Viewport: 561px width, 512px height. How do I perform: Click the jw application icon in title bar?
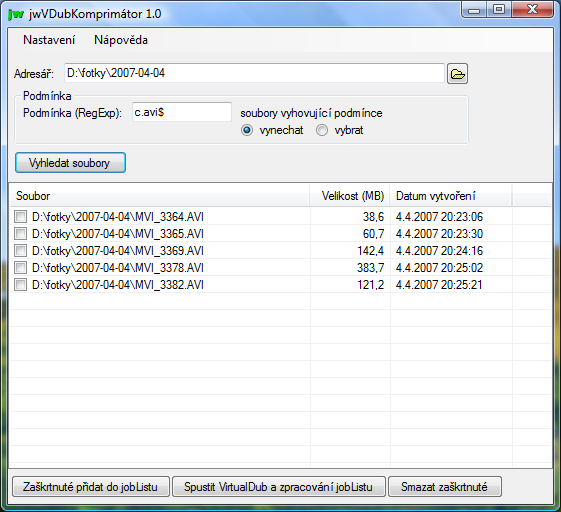point(16,14)
